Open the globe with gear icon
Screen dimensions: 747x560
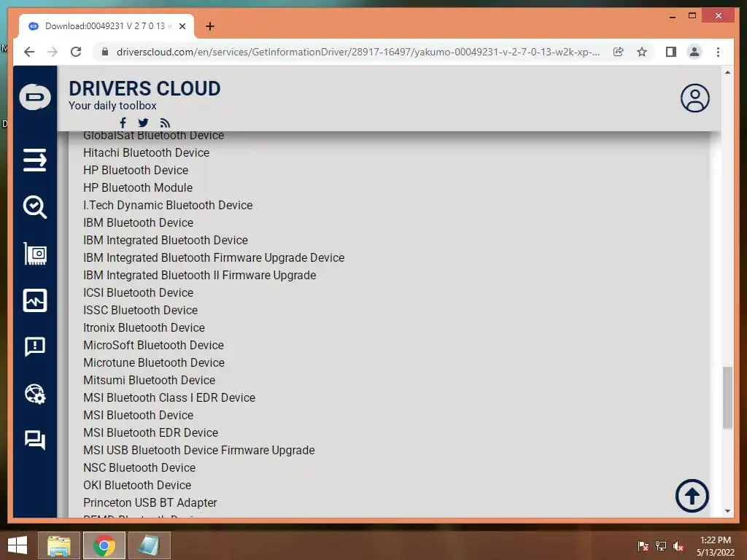(35, 394)
